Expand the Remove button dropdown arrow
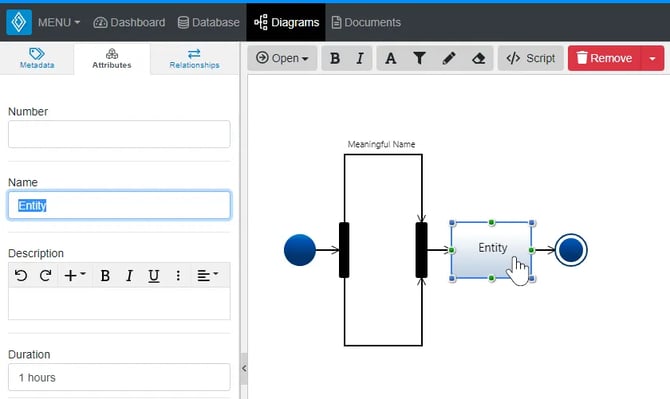 click(x=652, y=58)
